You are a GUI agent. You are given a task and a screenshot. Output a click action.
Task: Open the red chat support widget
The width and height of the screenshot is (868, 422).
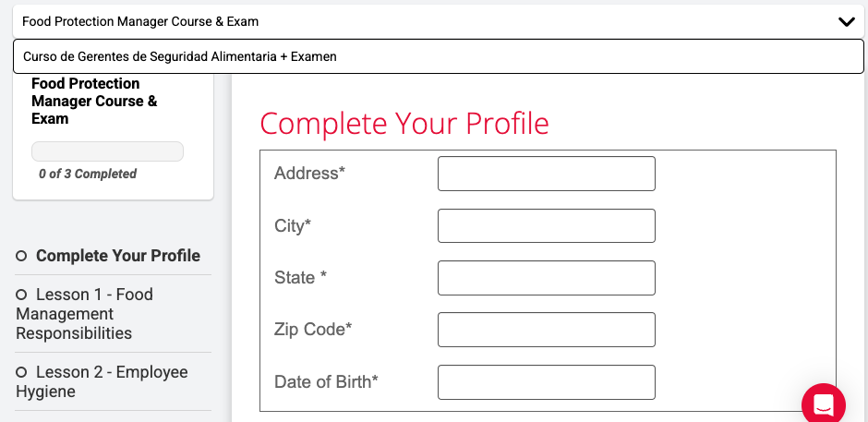[x=824, y=404]
